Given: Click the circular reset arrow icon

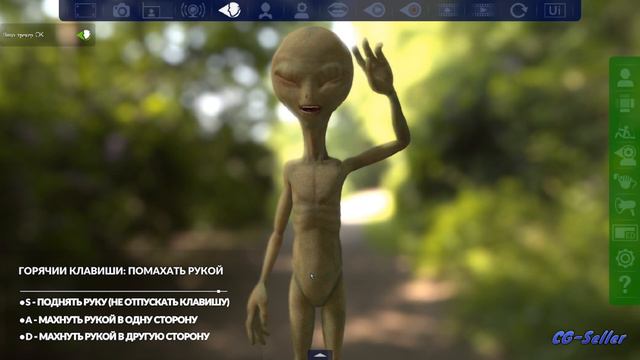Looking at the screenshot, I should 519,10.
